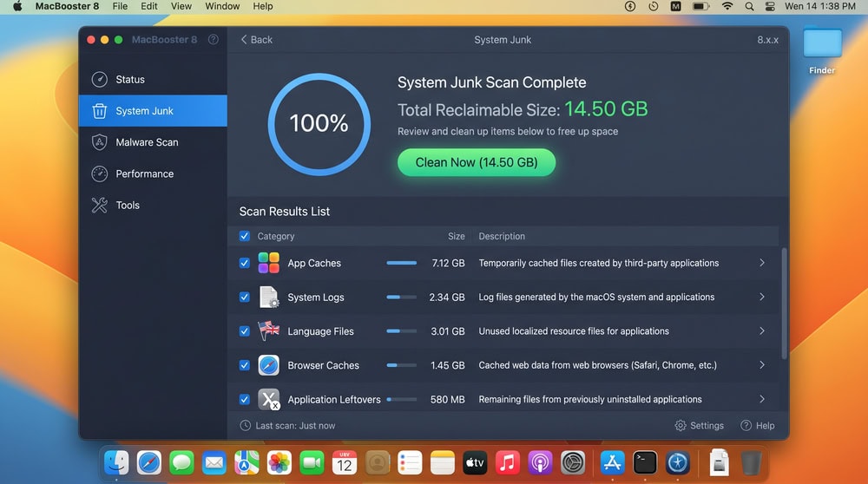Open Music from the Dock

pyautogui.click(x=508, y=462)
